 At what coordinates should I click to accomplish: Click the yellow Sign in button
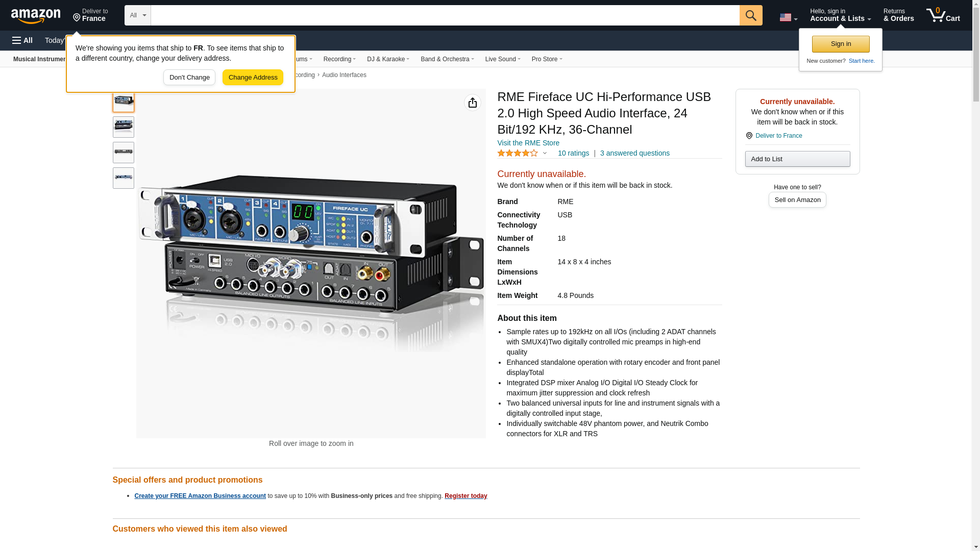(840, 44)
